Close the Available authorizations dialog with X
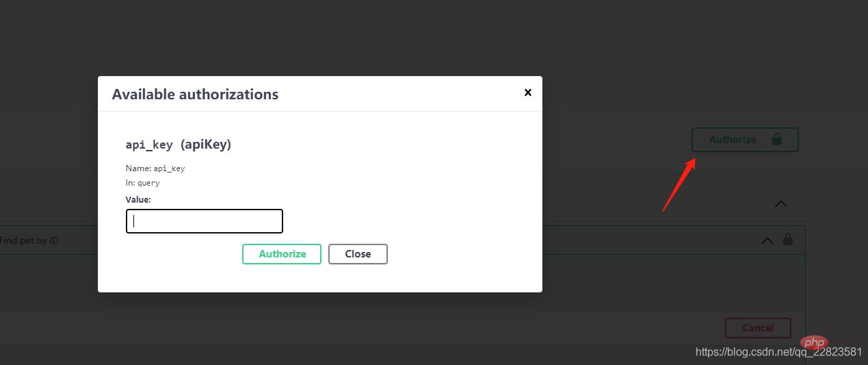The image size is (868, 365). click(527, 92)
